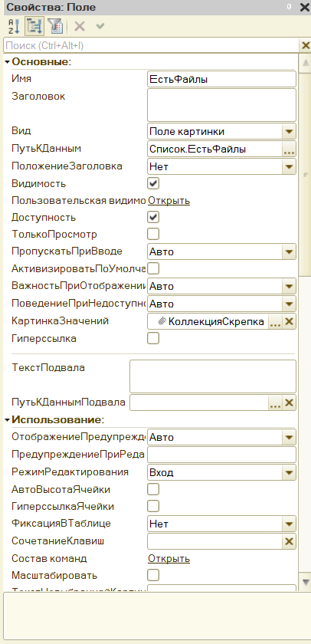Open the ellipsis picker for КартинкаЗначений
The width and height of the screenshot is (311, 644).
276,322
